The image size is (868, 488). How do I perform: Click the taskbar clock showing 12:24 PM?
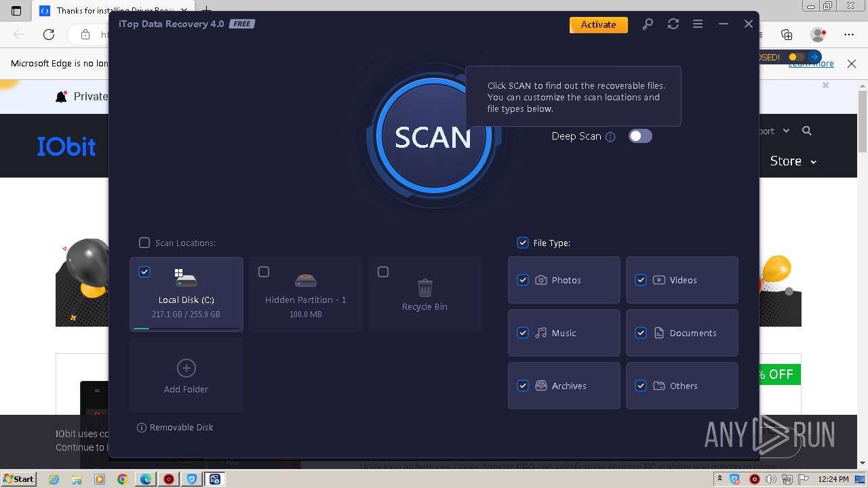(x=833, y=479)
